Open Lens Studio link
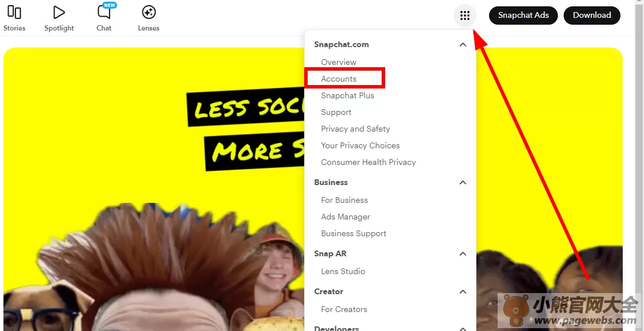 coord(343,271)
